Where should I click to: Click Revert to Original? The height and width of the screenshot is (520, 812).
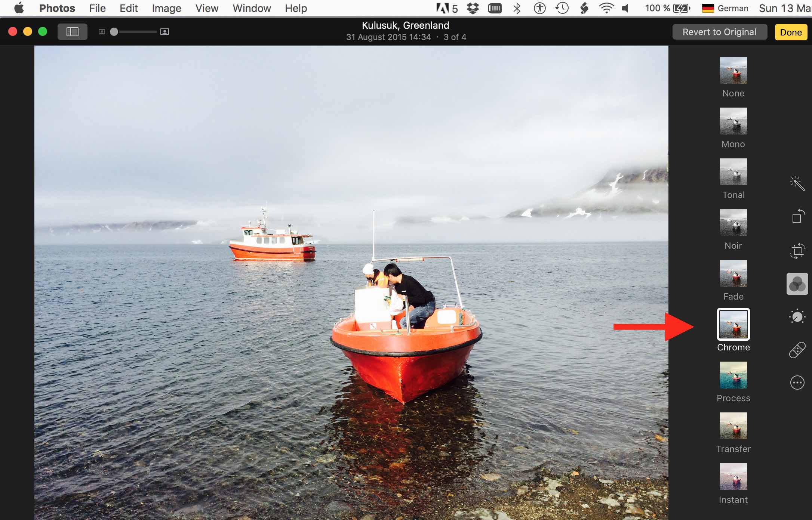point(719,32)
